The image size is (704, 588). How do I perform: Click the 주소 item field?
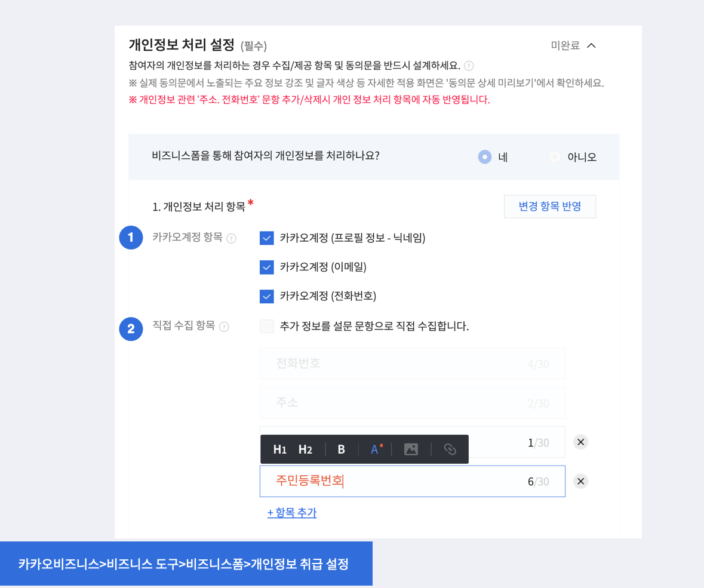pos(412,402)
